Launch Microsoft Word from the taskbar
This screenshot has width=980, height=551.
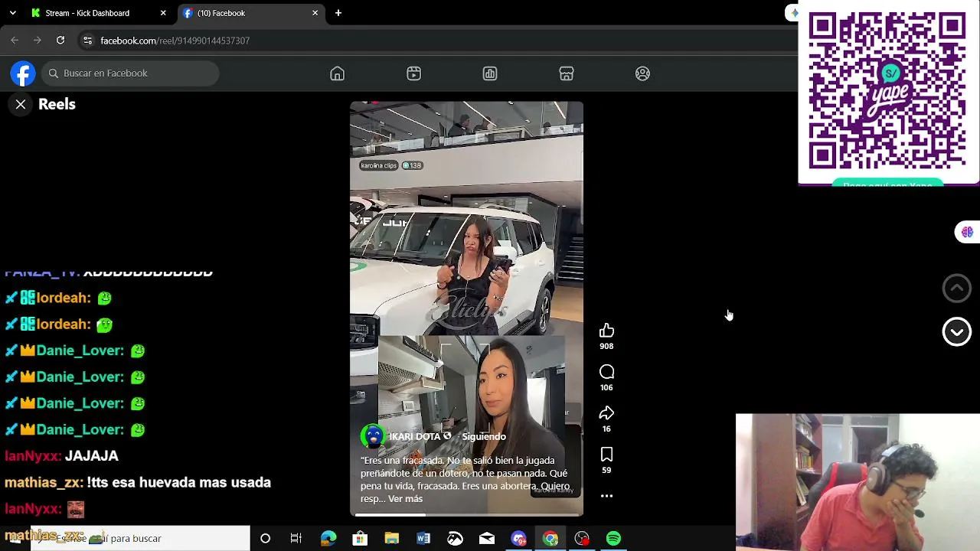point(423,539)
